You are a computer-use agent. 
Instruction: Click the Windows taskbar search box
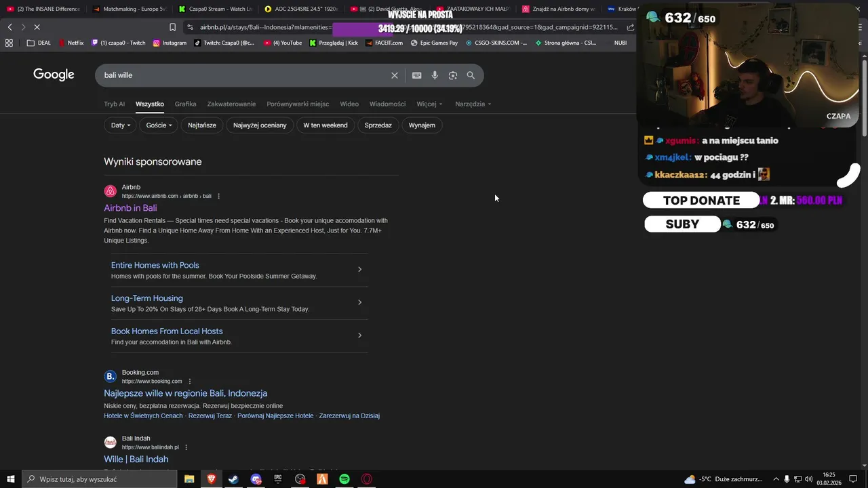pos(99,479)
